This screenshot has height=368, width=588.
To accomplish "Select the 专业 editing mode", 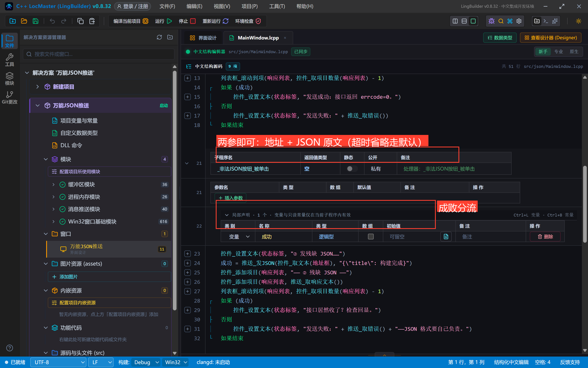I will tap(558, 52).
